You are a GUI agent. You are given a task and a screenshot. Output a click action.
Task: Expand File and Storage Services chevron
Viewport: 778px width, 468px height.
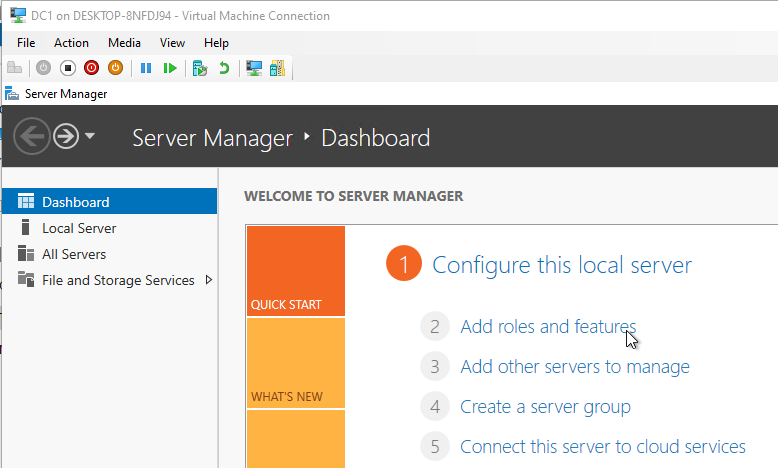pos(209,280)
